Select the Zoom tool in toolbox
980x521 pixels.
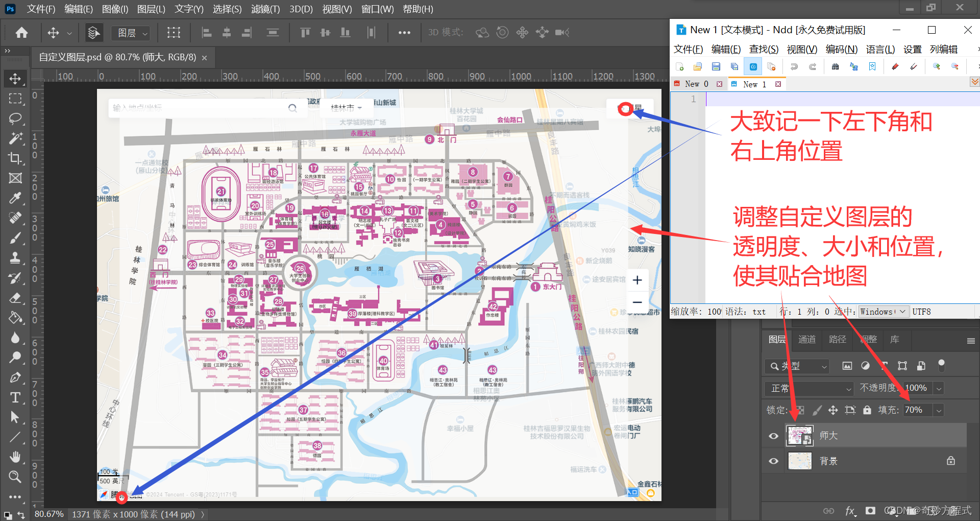point(15,477)
